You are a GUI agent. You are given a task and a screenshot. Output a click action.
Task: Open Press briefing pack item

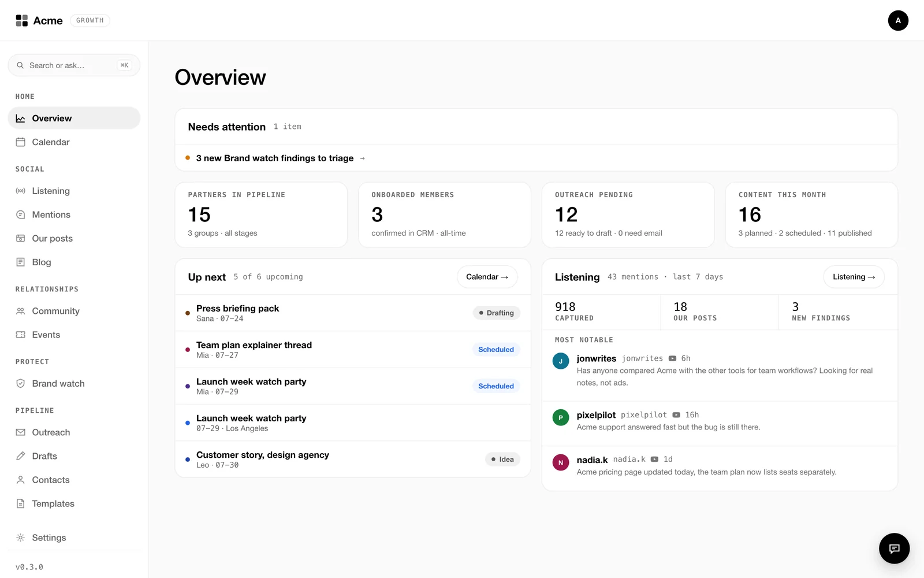pos(353,313)
